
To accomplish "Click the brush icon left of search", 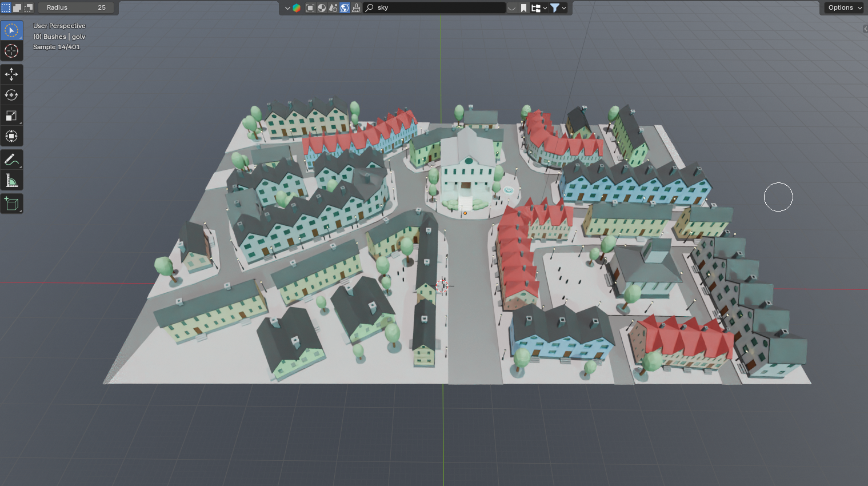I will tap(356, 7).
